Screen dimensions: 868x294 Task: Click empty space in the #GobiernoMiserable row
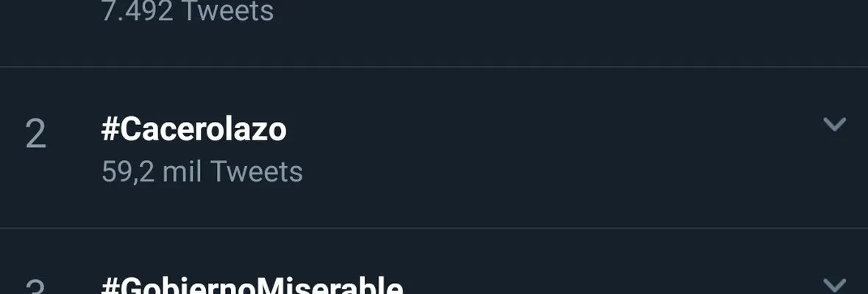pos(588,283)
